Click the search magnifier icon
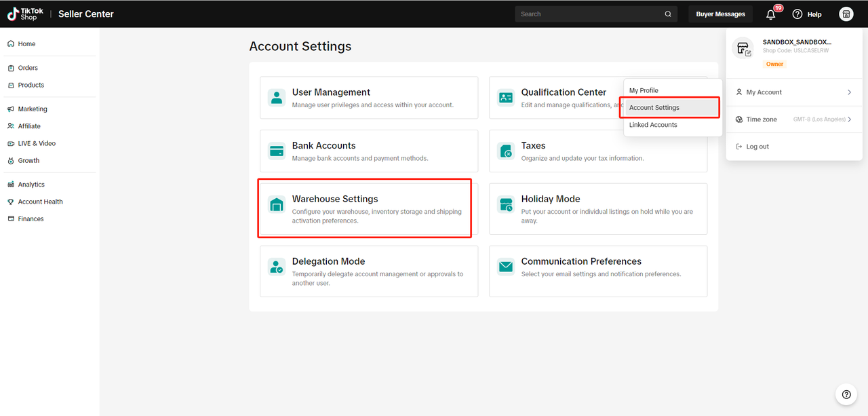 (668, 14)
